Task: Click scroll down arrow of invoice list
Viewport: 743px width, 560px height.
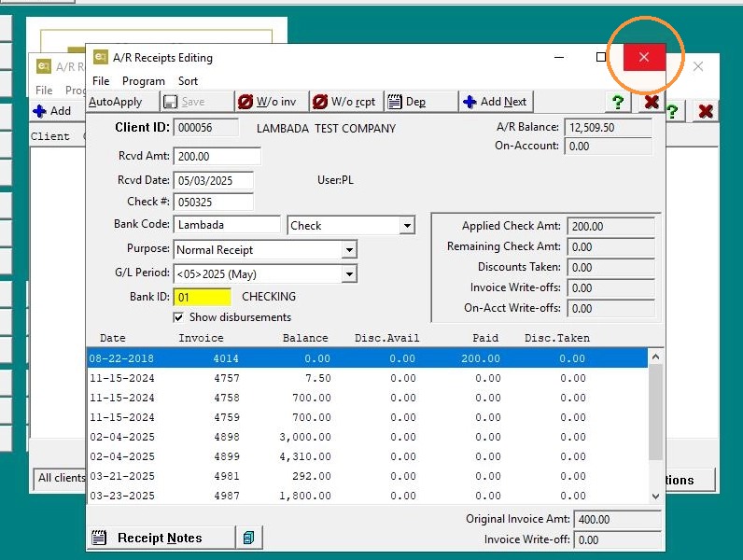Action: tap(656, 496)
